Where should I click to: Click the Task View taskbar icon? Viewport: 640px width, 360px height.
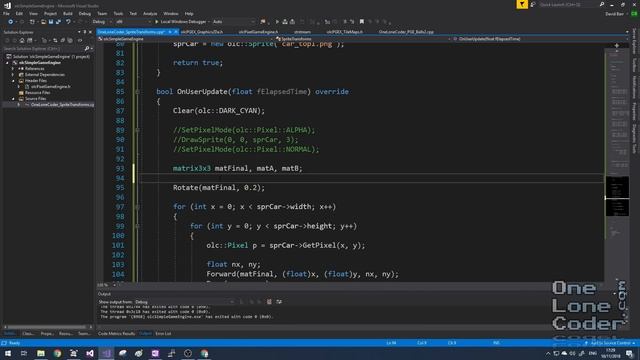(x=24, y=353)
